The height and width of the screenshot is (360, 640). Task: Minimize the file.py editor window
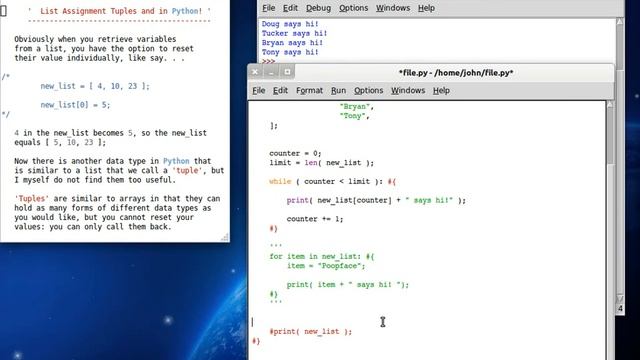[x=271, y=72]
